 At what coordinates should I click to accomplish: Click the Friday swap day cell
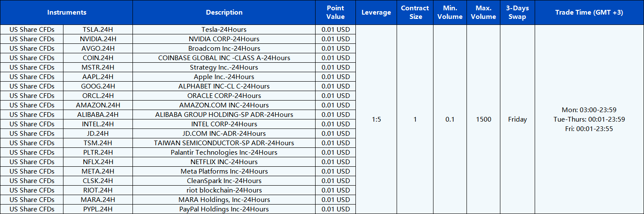point(517,119)
